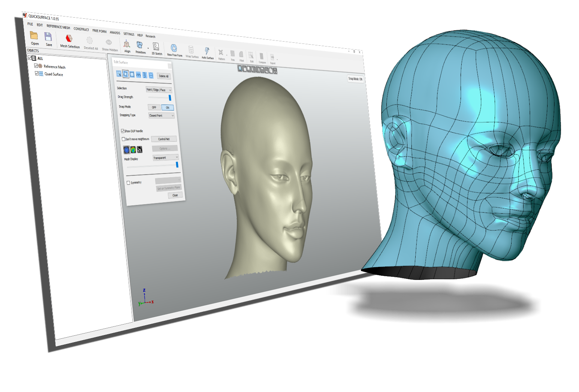Click the dotted circle icon in Edit Surface
This screenshot has height=392, width=579.
click(151, 76)
